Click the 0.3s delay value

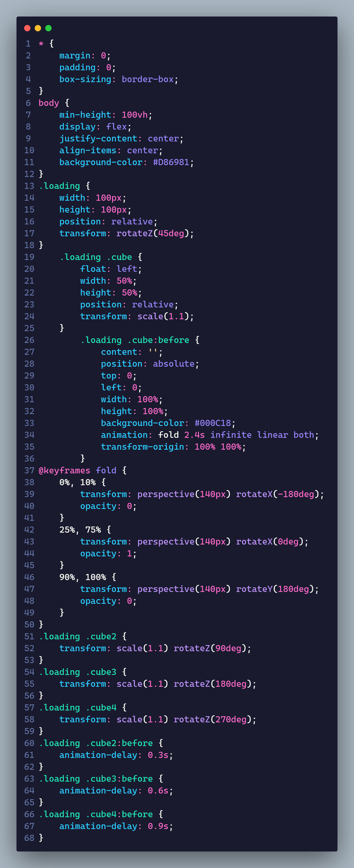coord(158,755)
